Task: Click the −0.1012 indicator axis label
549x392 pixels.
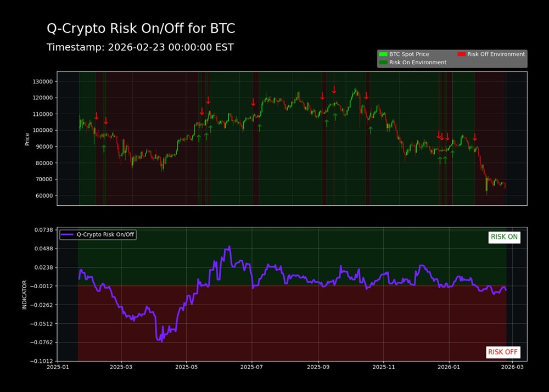Action: pyautogui.click(x=42, y=361)
